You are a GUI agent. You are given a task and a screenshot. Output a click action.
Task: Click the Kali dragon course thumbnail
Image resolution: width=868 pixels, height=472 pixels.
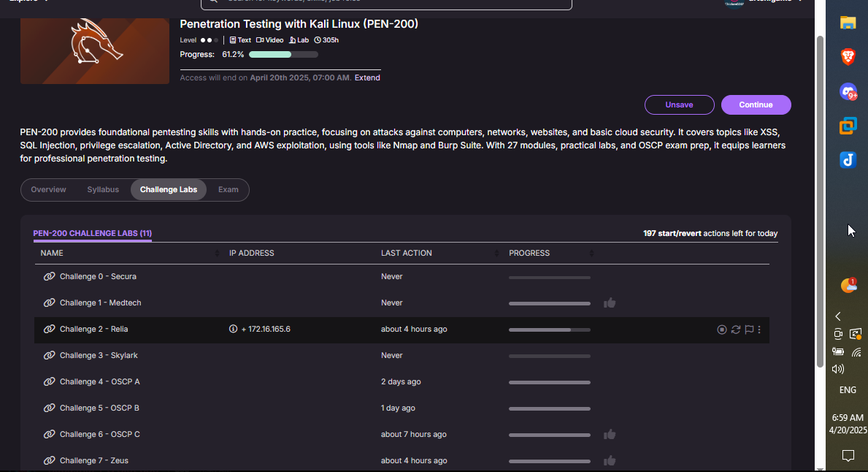(95, 51)
